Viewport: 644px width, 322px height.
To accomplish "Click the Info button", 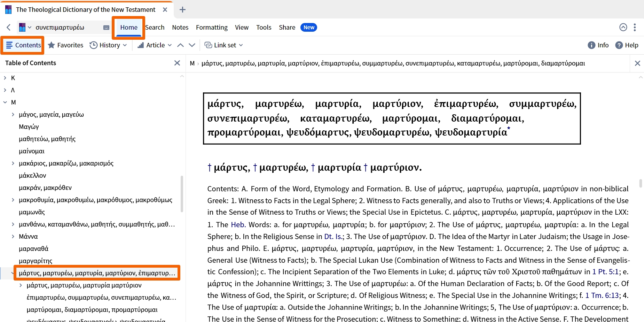I will 598,45.
